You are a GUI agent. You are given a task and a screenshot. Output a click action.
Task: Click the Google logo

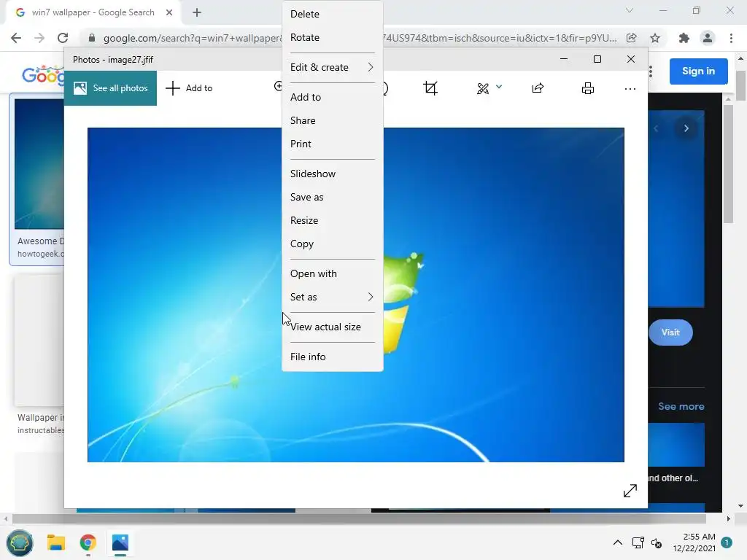[x=43, y=75]
